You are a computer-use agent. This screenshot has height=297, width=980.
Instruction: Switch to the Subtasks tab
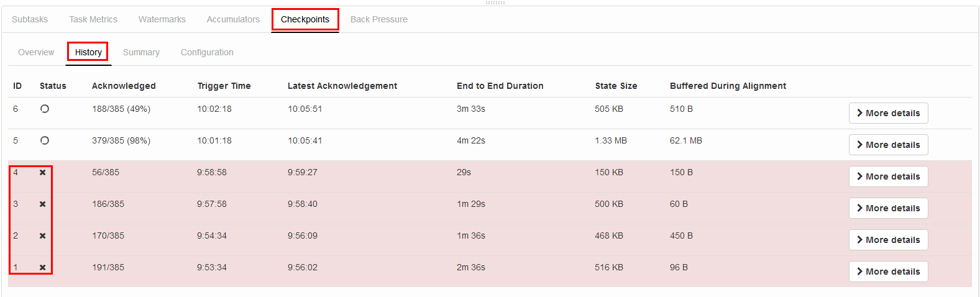click(x=30, y=19)
